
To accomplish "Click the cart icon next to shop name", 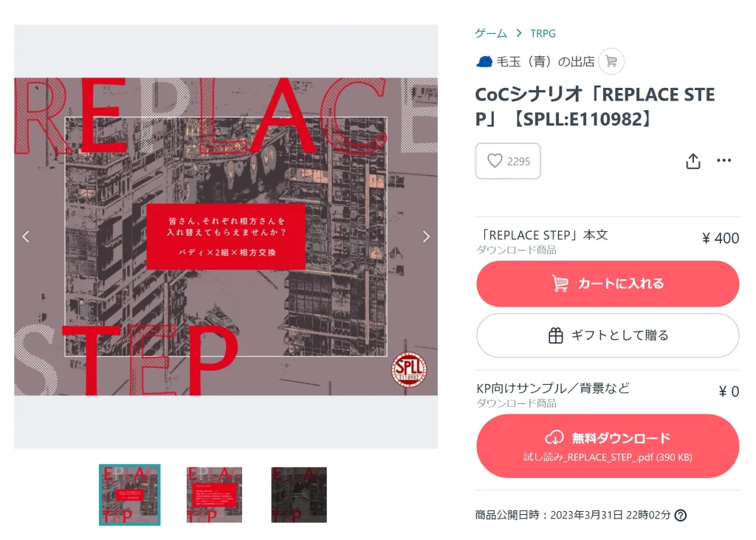I will tap(611, 61).
